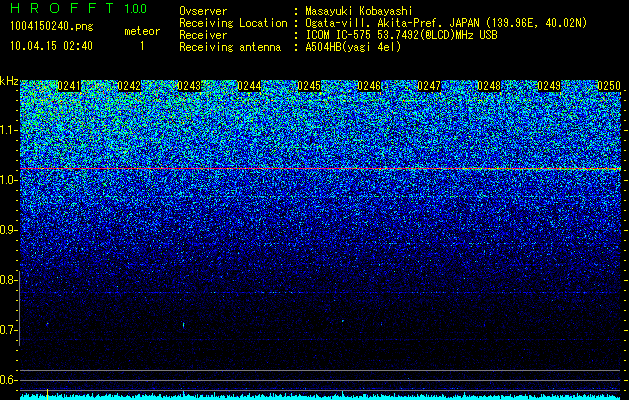Click the 0242 time marker
The width and height of the screenshot is (629, 400).
(129, 86)
